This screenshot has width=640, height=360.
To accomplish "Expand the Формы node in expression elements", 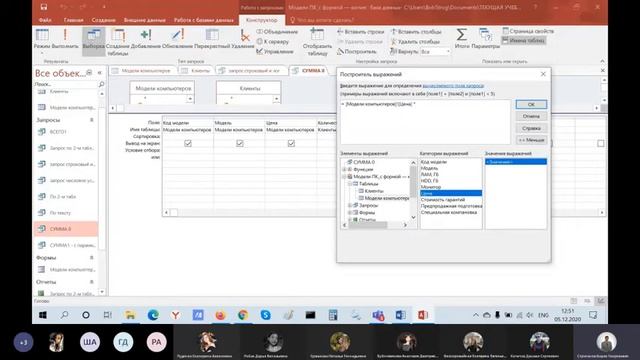I will point(350,213).
